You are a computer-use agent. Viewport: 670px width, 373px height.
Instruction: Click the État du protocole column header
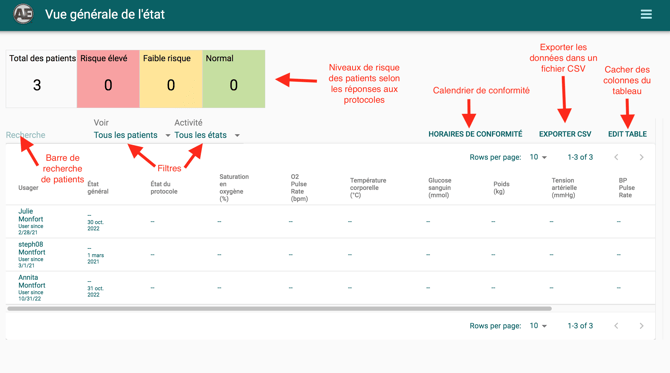[164, 188]
